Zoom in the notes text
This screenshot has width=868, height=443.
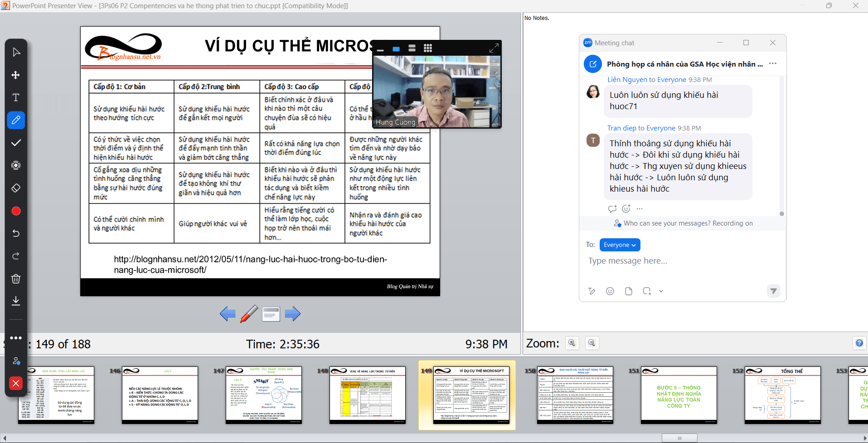572,343
